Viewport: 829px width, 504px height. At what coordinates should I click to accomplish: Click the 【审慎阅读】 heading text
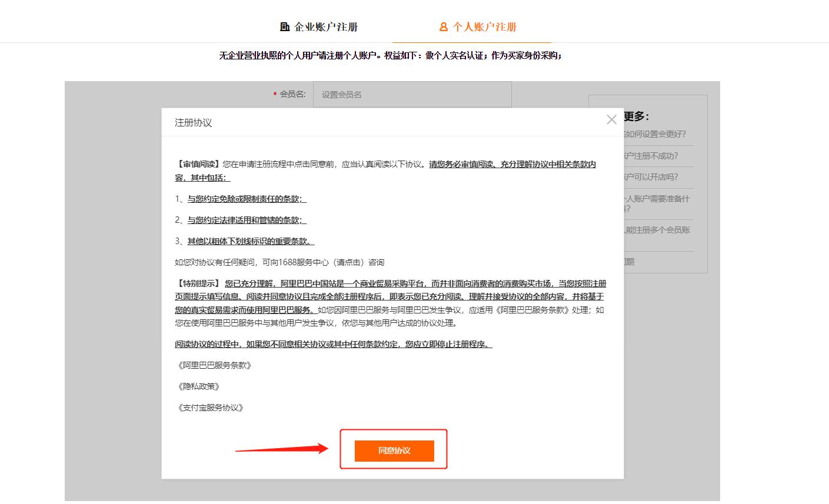click(198, 164)
